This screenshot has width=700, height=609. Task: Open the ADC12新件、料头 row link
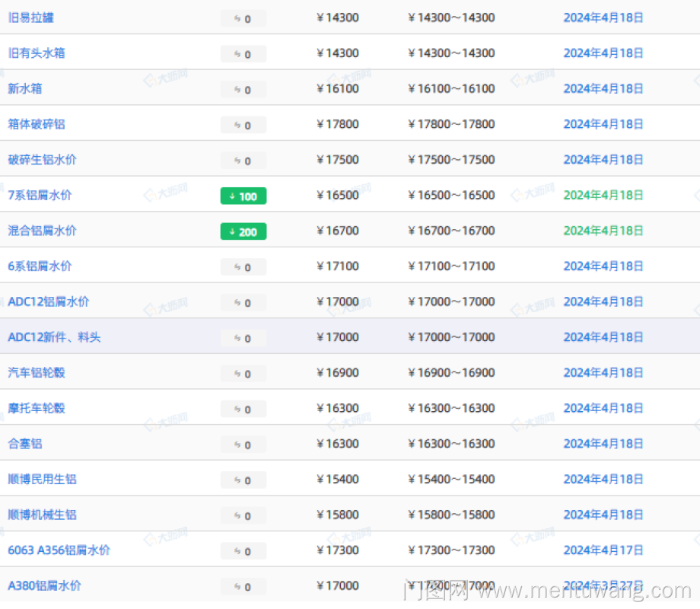[54, 337]
